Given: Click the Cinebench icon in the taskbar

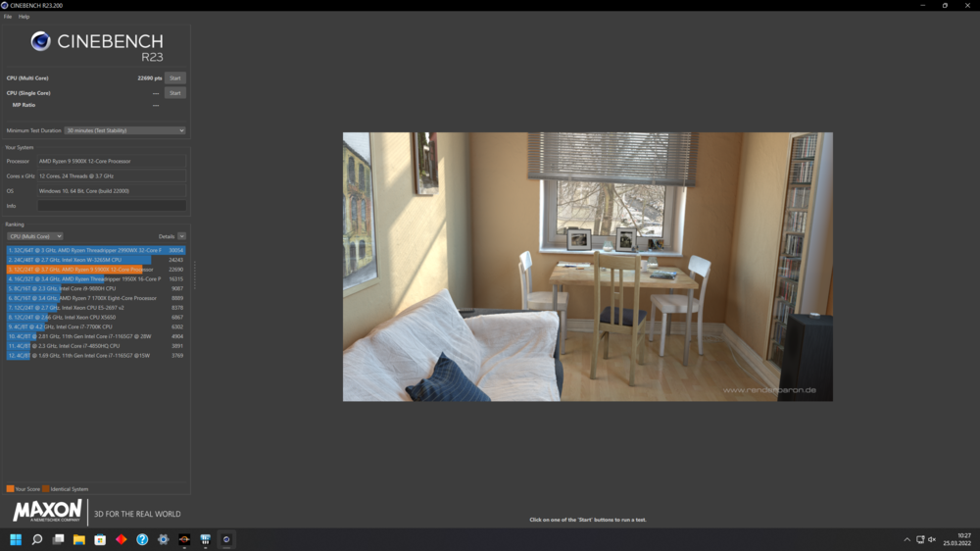Looking at the screenshot, I should pyautogui.click(x=226, y=539).
